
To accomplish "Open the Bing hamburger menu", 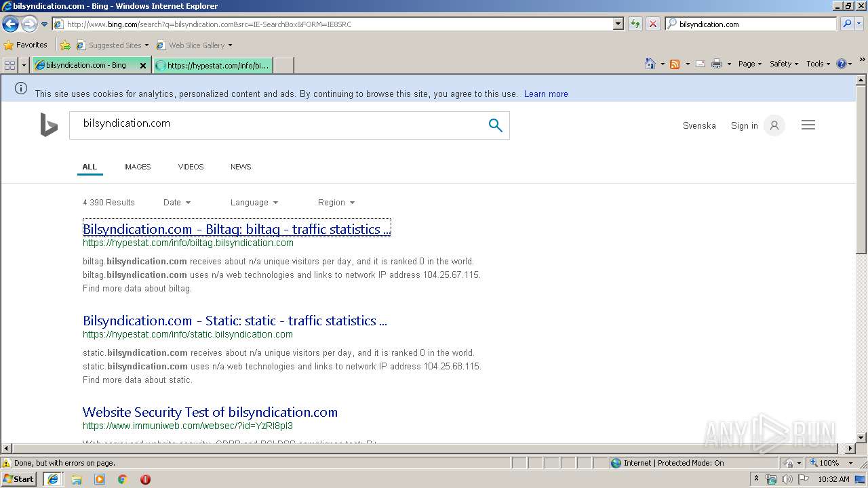I will coord(808,125).
